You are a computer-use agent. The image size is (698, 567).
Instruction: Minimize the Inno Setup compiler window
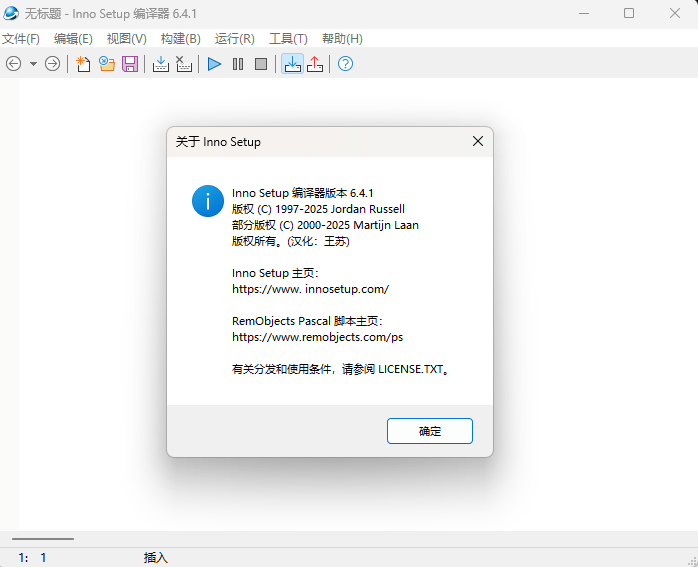tap(584, 13)
